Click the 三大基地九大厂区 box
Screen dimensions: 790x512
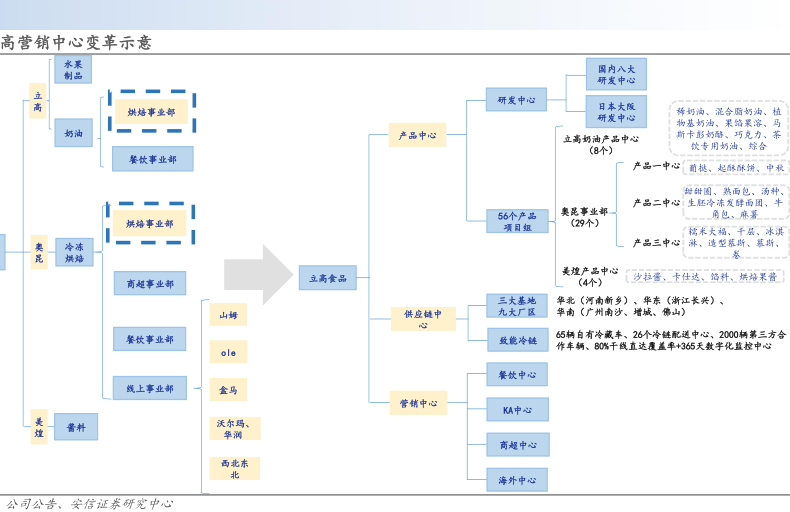pyautogui.click(x=517, y=306)
